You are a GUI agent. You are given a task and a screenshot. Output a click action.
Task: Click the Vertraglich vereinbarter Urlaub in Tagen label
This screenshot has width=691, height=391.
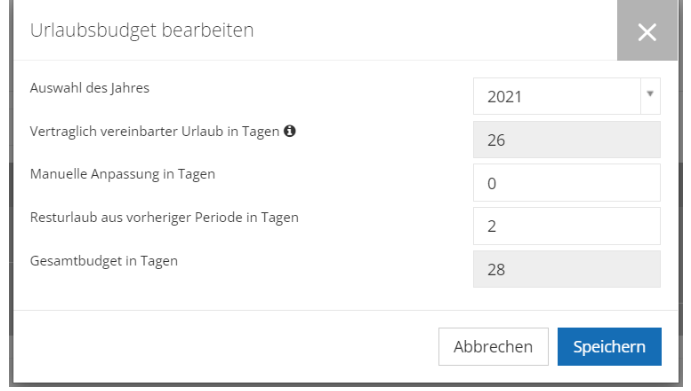155,131
